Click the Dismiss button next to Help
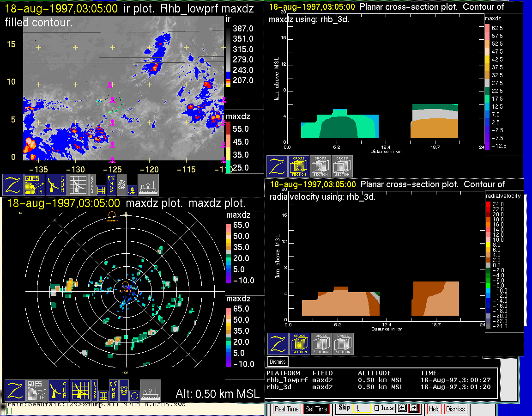Image resolution: width=532 pixels, height=416 pixels. [x=455, y=409]
